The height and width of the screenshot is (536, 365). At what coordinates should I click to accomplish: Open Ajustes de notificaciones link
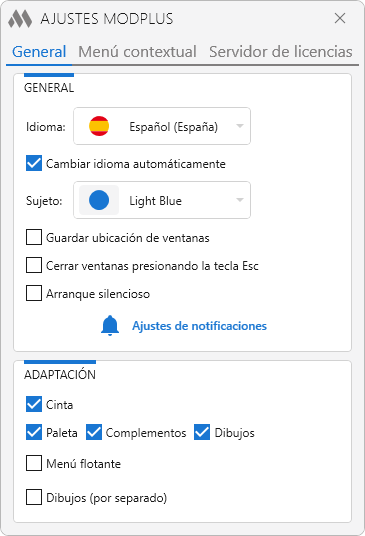(199, 326)
